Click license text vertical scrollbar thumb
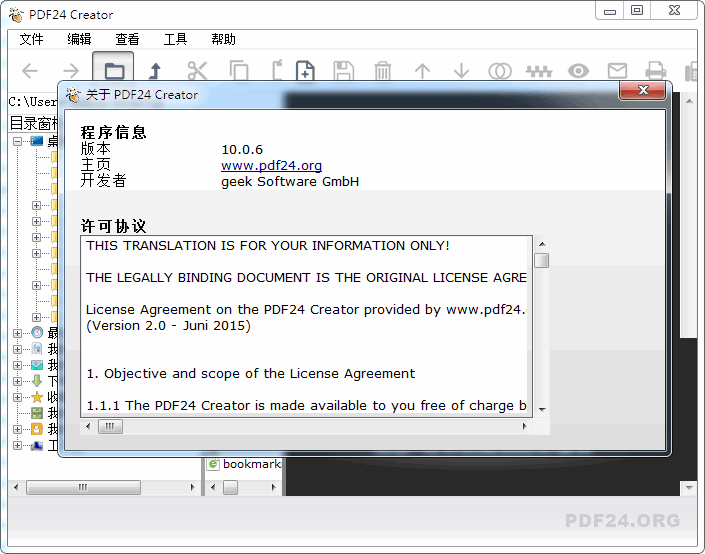This screenshot has width=705, height=554. 542,260
